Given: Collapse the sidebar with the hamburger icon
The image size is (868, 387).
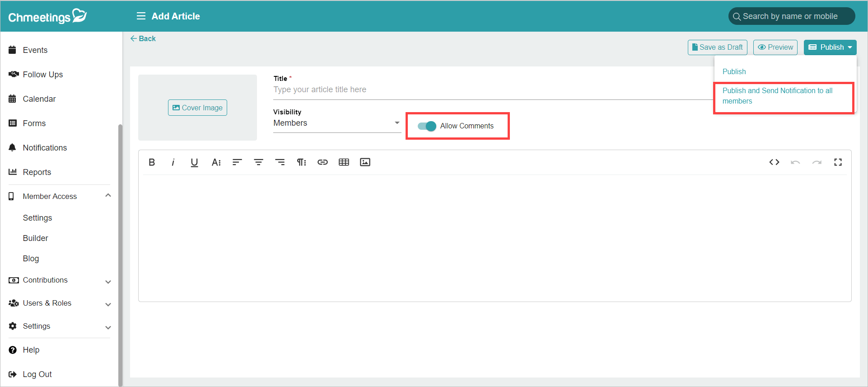Looking at the screenshot, I should point(141,16).
